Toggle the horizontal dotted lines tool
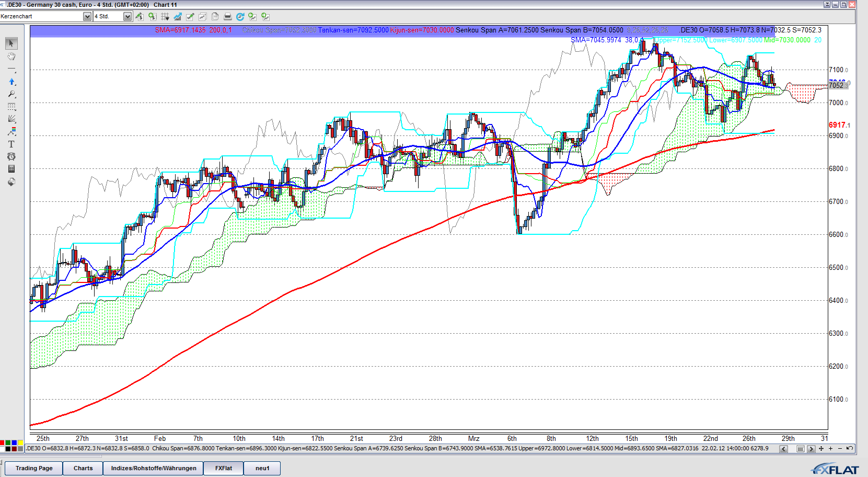 pos(11,107)
